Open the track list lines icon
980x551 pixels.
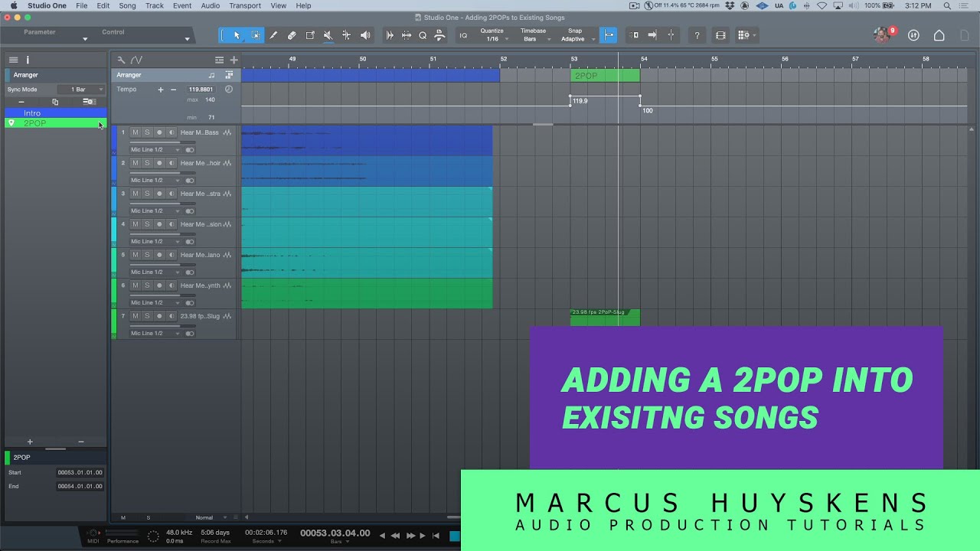tap(13, 60)
